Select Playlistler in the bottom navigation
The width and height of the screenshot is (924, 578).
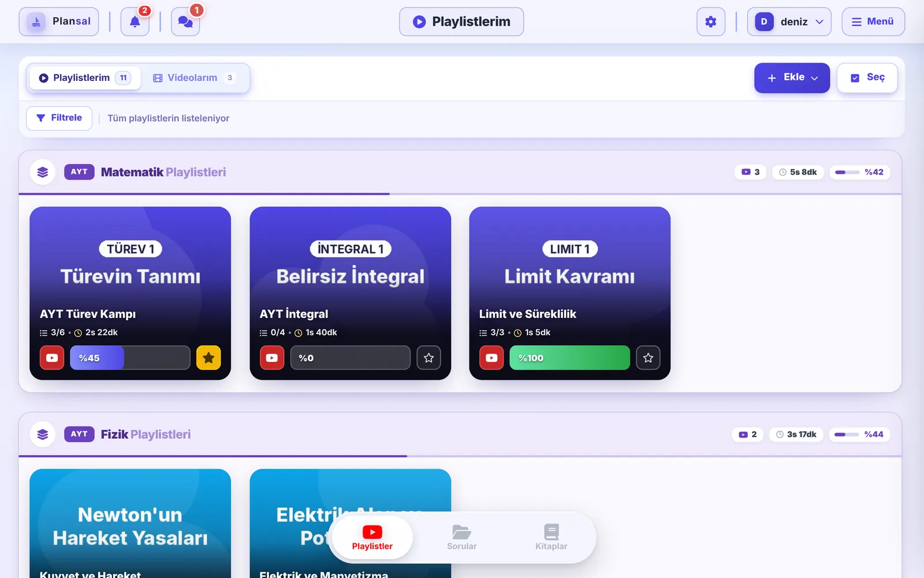(x=372, y=538)
